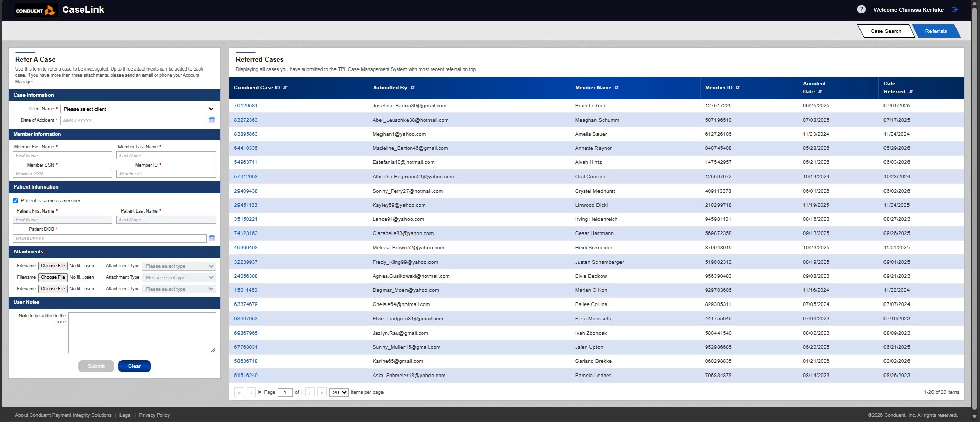
Task: Sort by Accident Date column icon
Action: (820, 92)
